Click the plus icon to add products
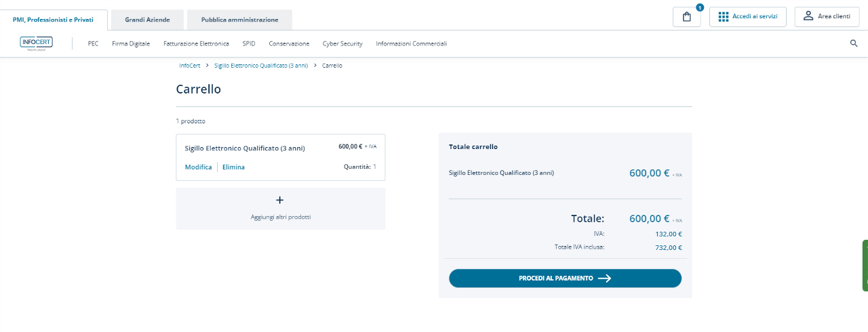Screen dimensions: 868x332 [280, 200]
